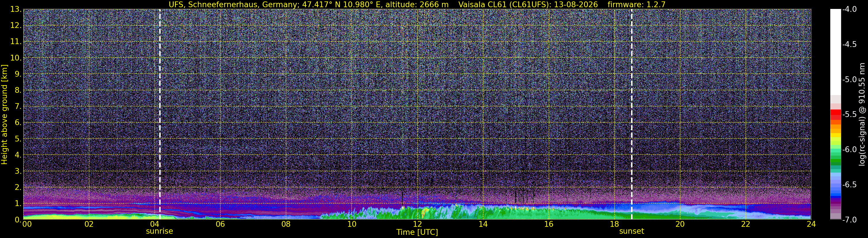Click the '7.' height axis tick label
This screenshot has height=238, width=868.
(x=18, y=107)
